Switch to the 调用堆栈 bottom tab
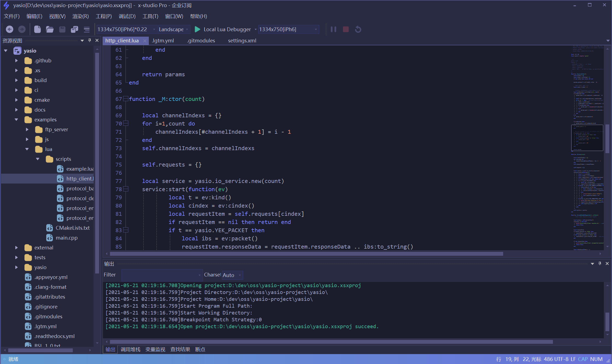This screenshot has height=364, width=612. pyautogui.click(x=130, y=350)
